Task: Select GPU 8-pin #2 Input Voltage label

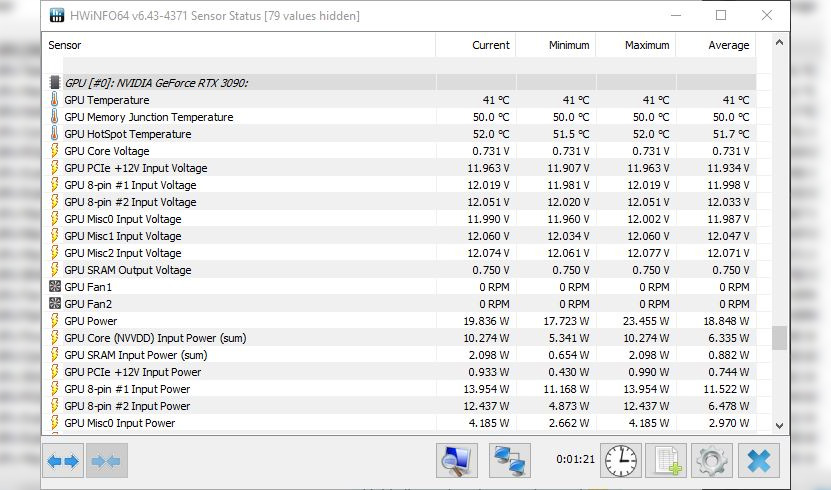Action: (x=130, y=202)
